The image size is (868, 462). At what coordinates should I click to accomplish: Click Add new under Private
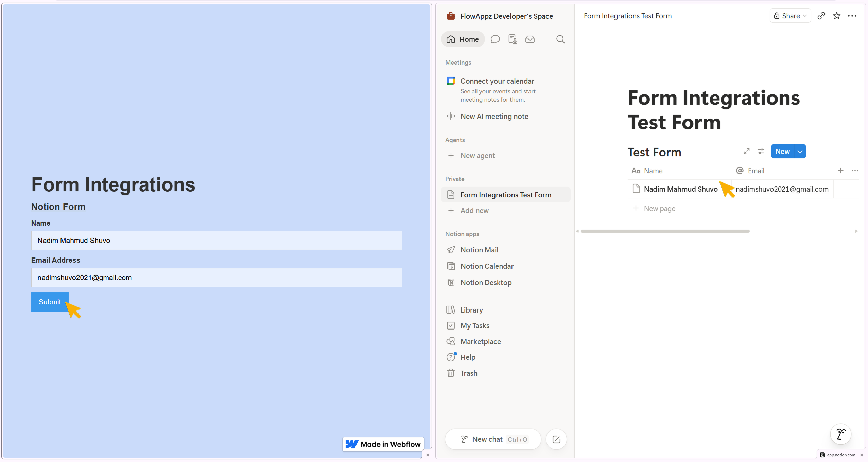point(474,211)
